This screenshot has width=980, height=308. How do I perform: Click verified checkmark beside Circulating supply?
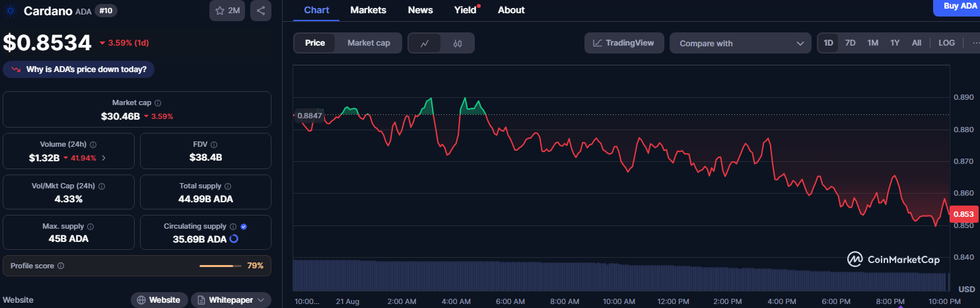(x=244, y=227)
